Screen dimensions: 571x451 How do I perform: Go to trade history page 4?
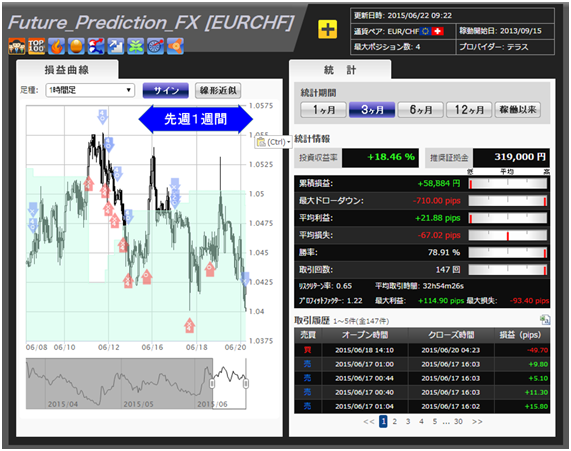[421, 421]
